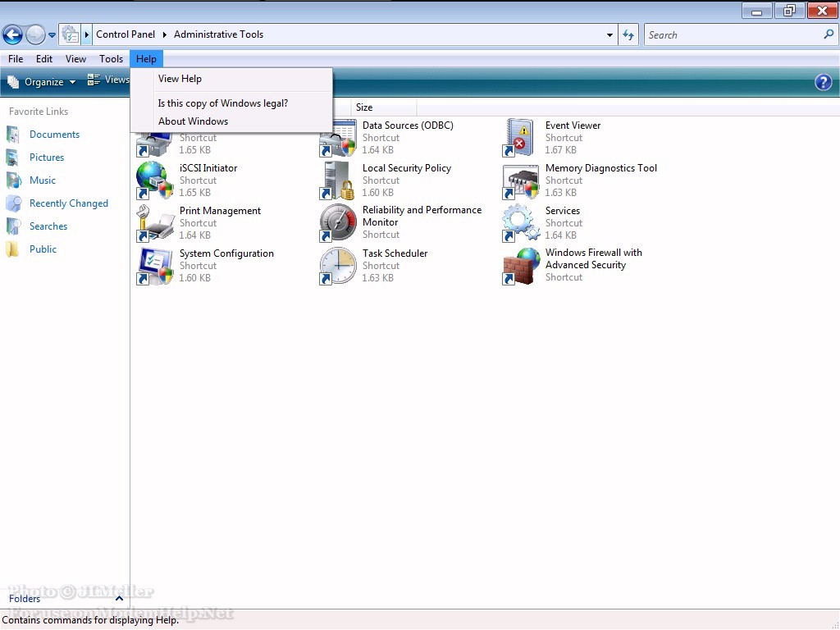This screenshot has width=840, height=630.
Task: Restore down the Explorer window
Action: click(789, 11)
